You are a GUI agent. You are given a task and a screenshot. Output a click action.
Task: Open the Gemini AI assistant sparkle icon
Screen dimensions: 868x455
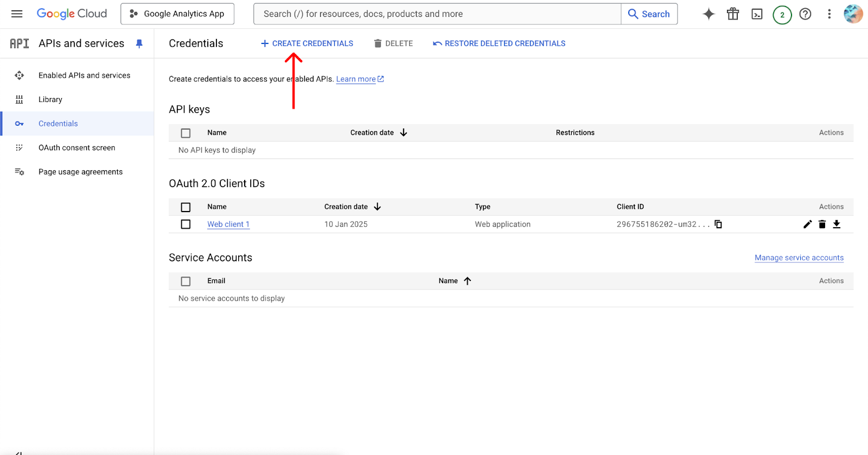[709, 14]
